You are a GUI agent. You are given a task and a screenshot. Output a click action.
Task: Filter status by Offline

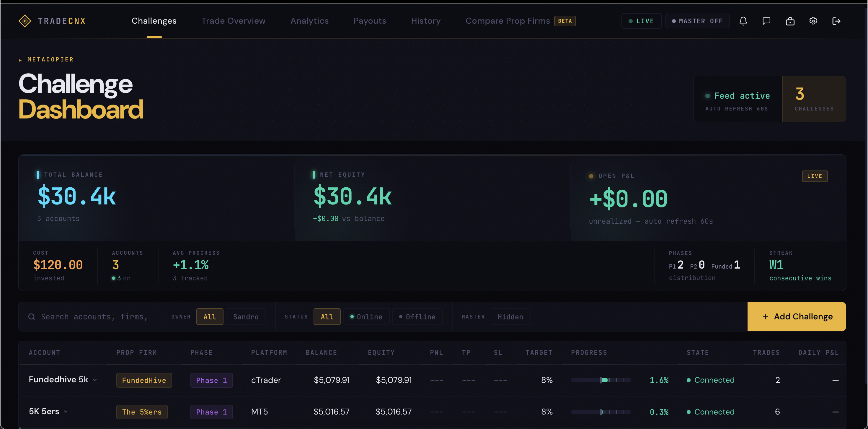(417, 317)
